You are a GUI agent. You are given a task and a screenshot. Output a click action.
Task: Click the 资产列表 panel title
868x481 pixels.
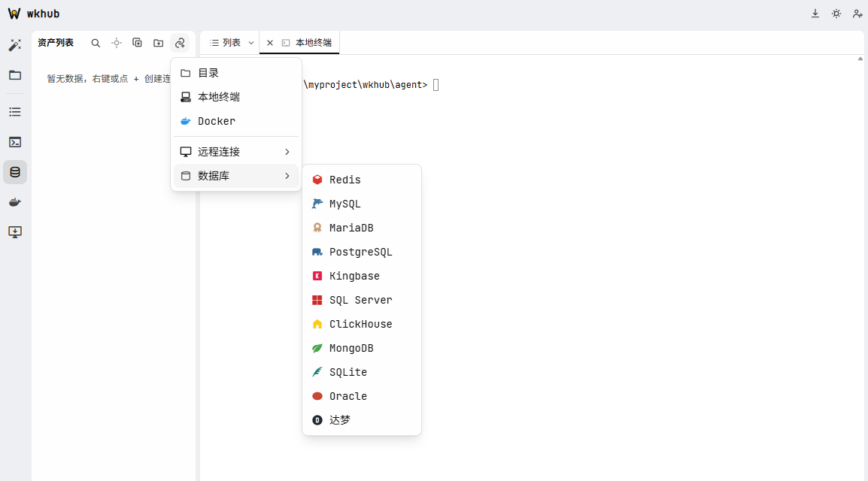[56, 43]
